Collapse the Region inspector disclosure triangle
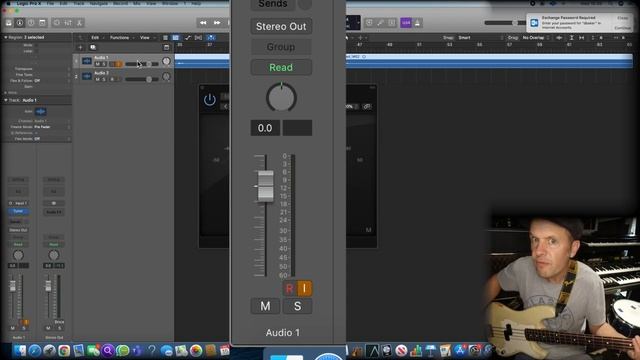 6,37
